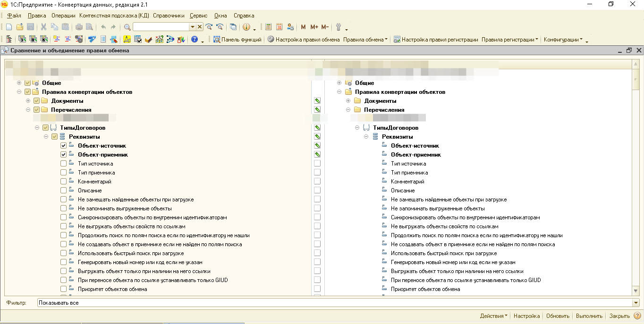Click the vertical scrollbar down arrow

(x=636, y=291)
